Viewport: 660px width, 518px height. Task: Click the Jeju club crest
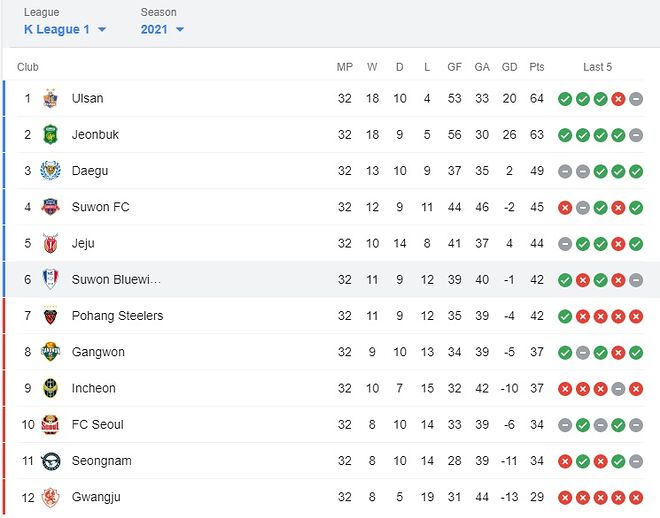pos(50,243)
